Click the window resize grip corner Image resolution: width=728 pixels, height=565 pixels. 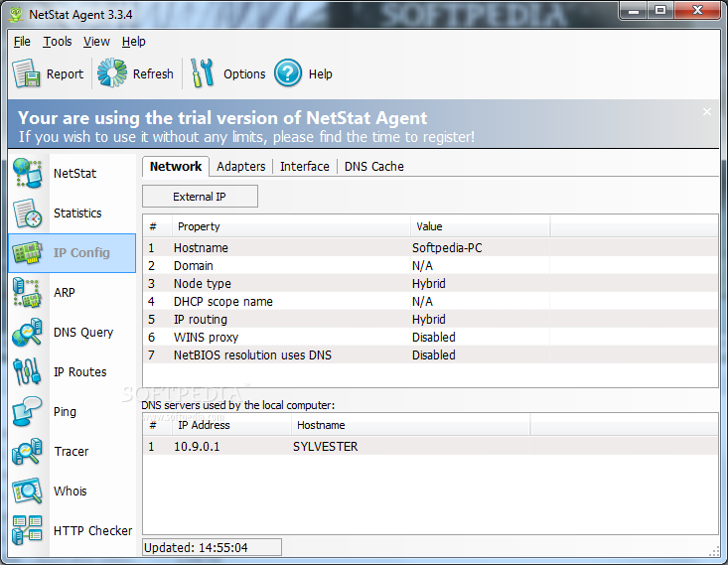[714, 551]
